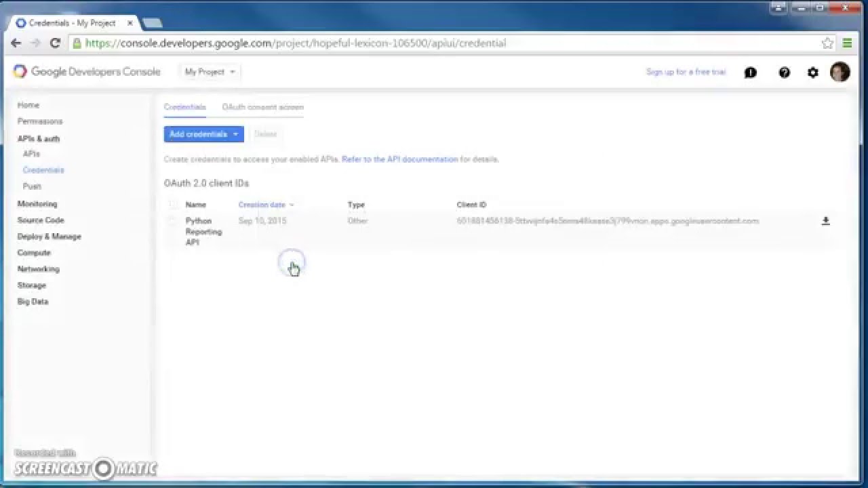Click the Name column header
The width and height of the screenshot is (868, 488).
tap(196, 205)
